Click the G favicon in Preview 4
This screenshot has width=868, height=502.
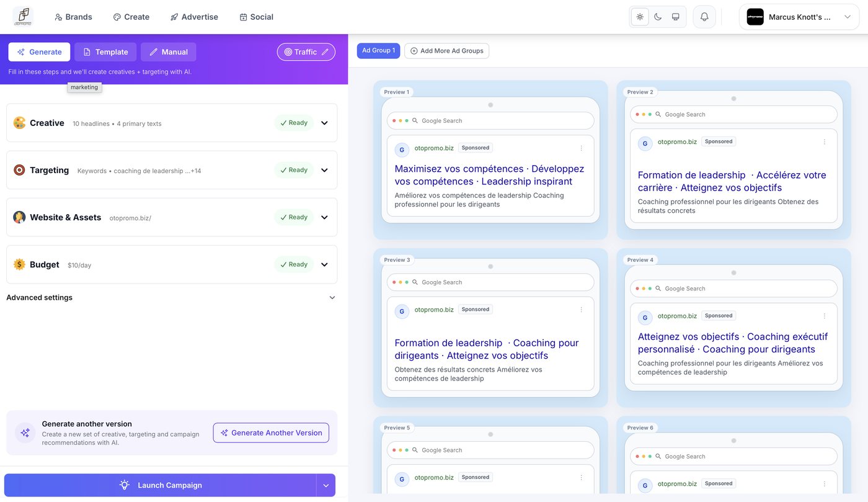pos(645,317)
